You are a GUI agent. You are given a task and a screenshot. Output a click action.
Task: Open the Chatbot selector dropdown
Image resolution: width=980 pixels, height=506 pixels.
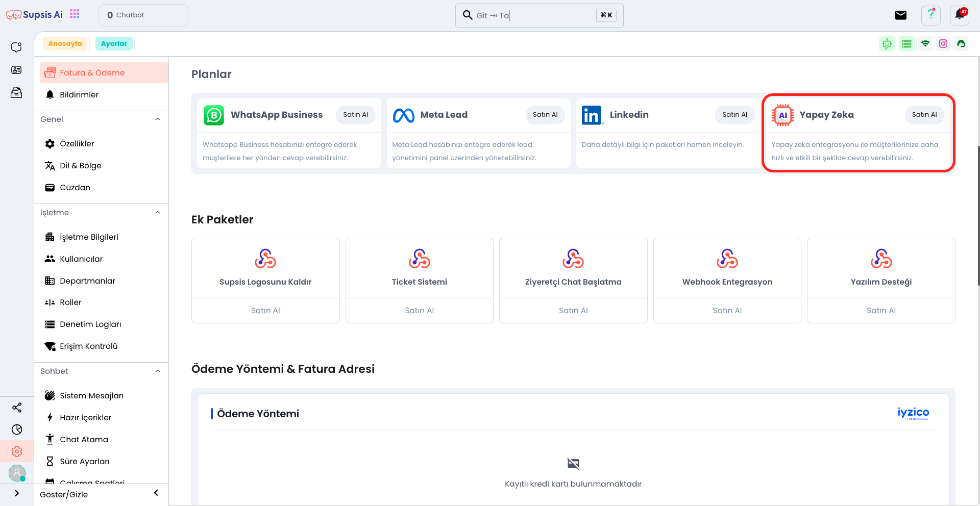143,15
